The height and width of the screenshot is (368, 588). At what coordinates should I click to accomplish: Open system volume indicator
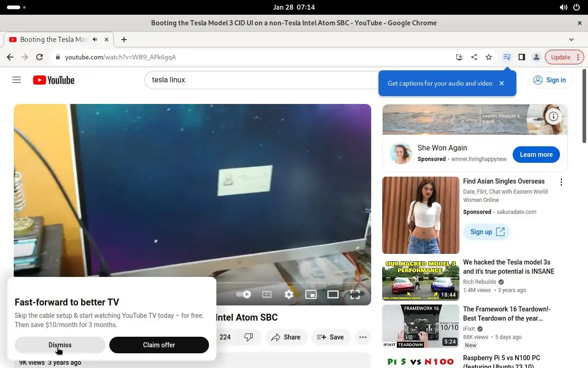point(564,7)
